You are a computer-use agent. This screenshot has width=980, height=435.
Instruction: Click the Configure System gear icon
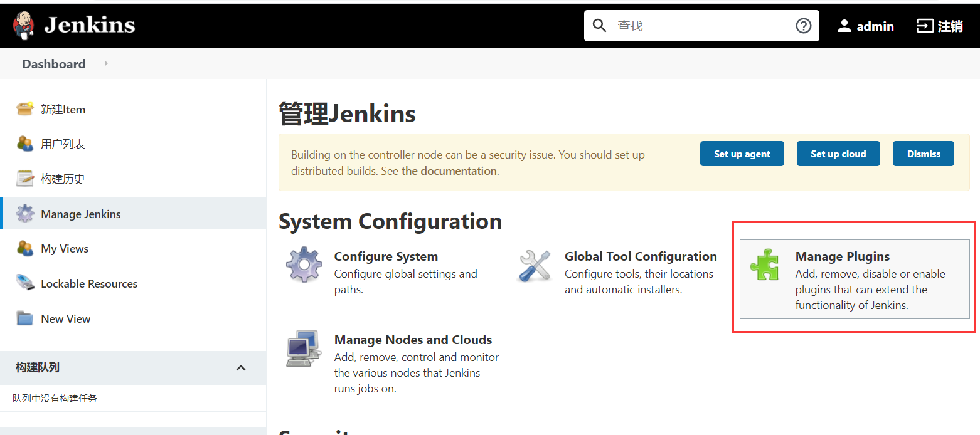pyautogui.click(x=304, y=265)
